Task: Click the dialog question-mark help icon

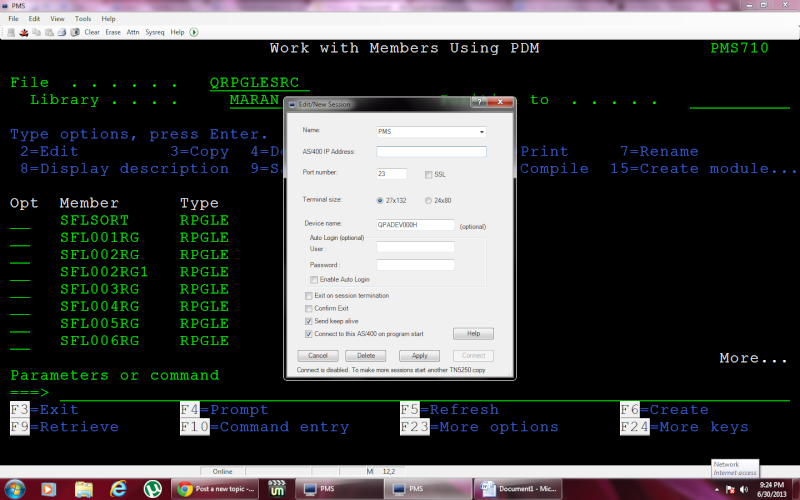Action: click(479, 102)
